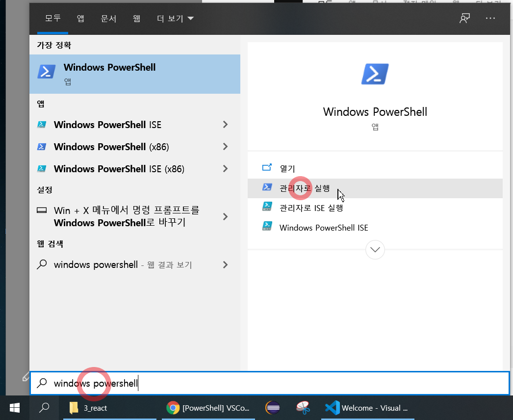513x420 pixels.
Task: Click the settings result taskbar icon
Action: tap(42, 210)
